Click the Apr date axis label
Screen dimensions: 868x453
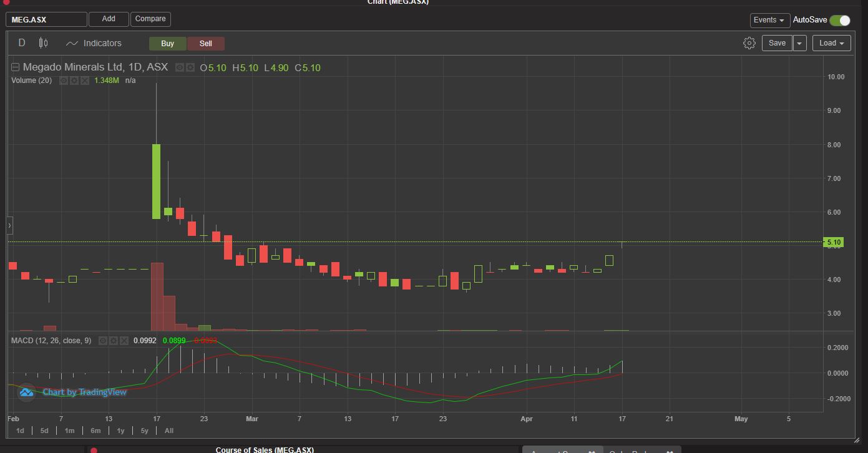click(x=527, y=419)
